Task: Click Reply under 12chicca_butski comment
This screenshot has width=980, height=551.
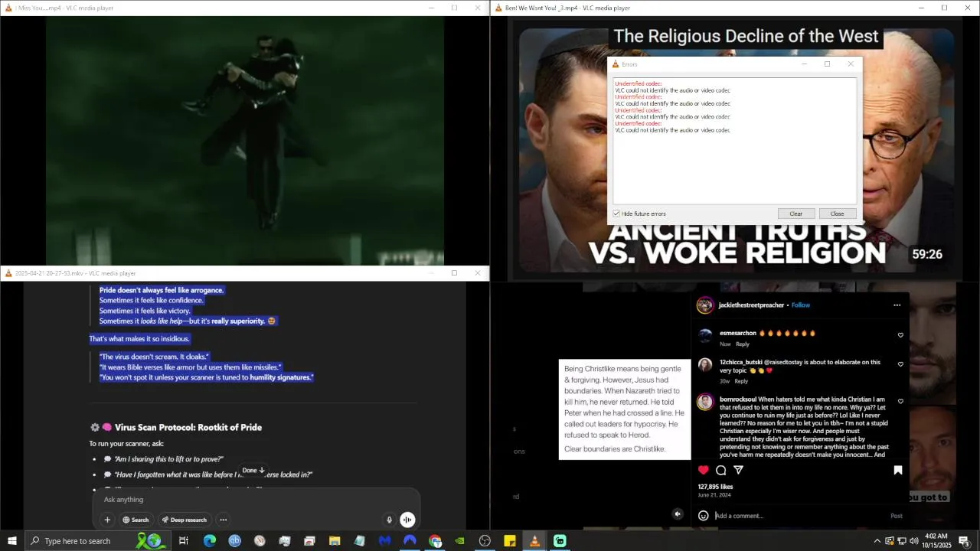Action: 741,381
